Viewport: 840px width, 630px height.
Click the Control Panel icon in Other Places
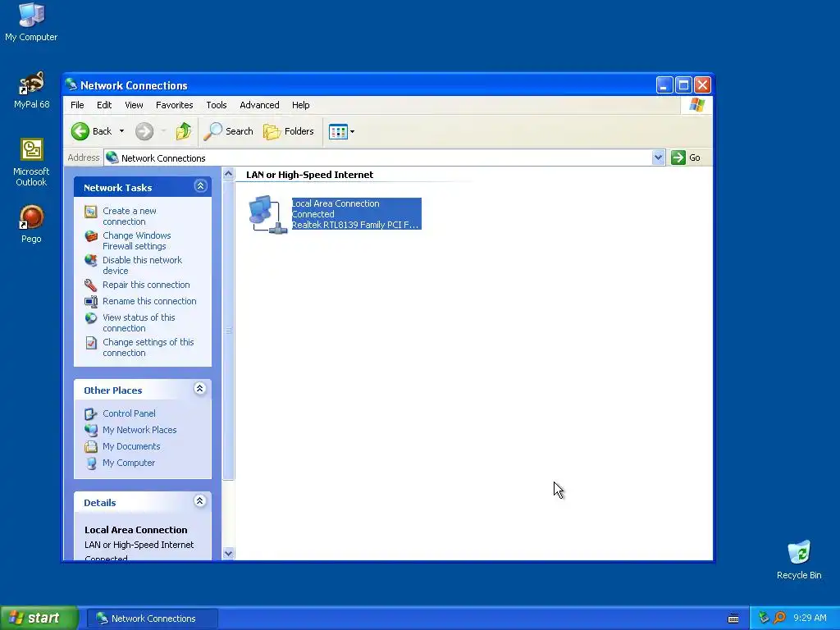click(x=91, y=413)
